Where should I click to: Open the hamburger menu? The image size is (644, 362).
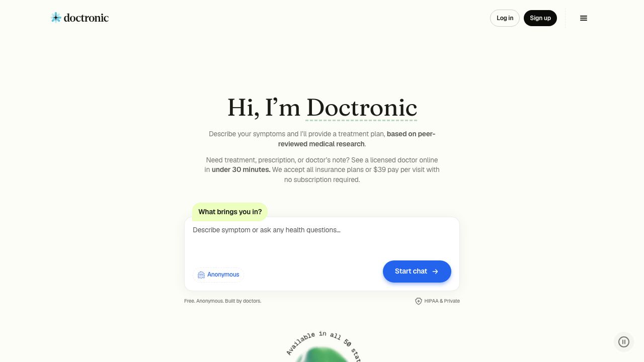[x=584, y=18]
